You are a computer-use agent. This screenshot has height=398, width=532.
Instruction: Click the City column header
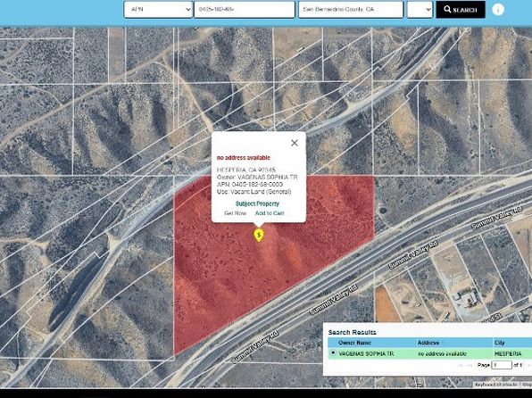(500, 343)
